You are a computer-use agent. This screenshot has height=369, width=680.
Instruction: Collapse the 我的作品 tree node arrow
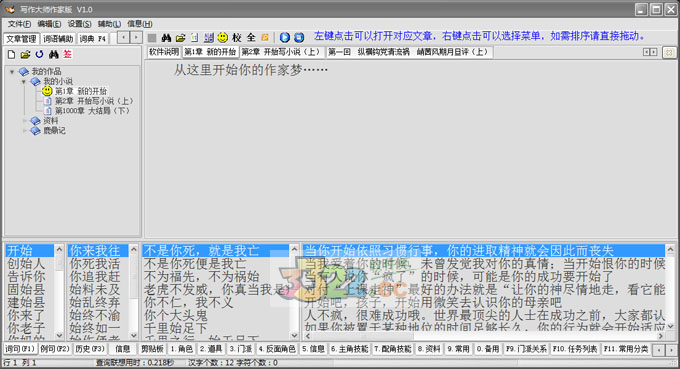click(x=12, y=72)
